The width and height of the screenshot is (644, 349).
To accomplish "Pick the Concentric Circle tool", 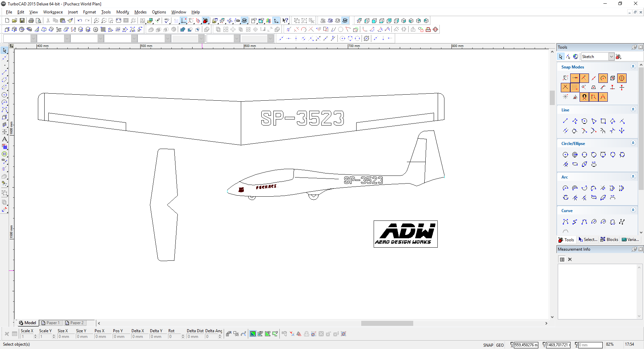I will (x=575, y=155).
